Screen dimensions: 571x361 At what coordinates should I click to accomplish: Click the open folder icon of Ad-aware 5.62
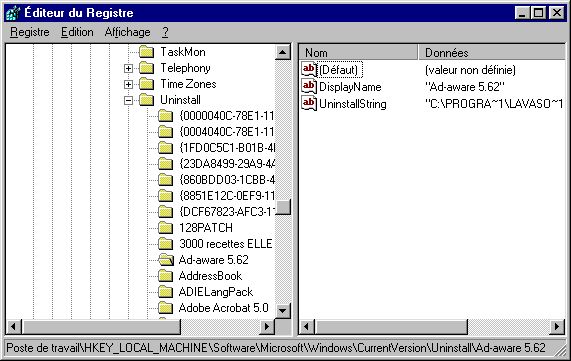(x=166, y=260)
